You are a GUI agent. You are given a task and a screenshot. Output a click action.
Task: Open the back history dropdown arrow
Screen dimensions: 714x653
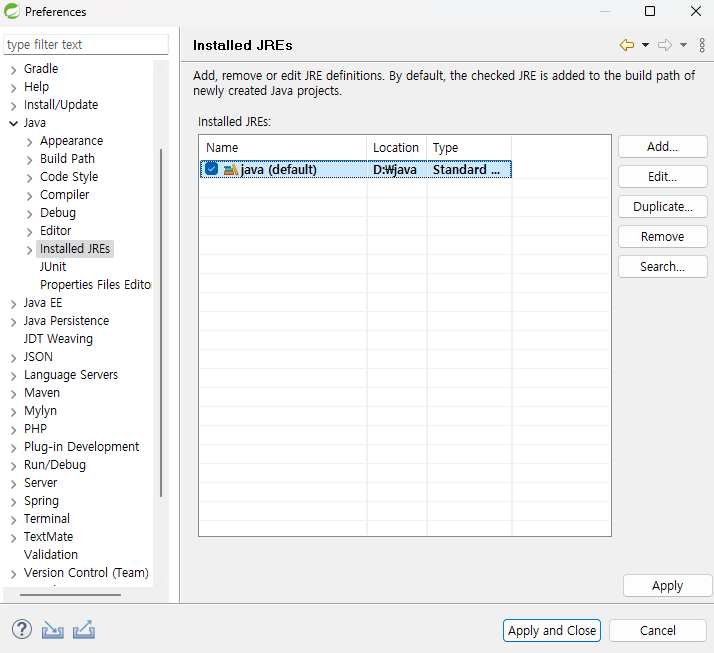pos(645,45)
